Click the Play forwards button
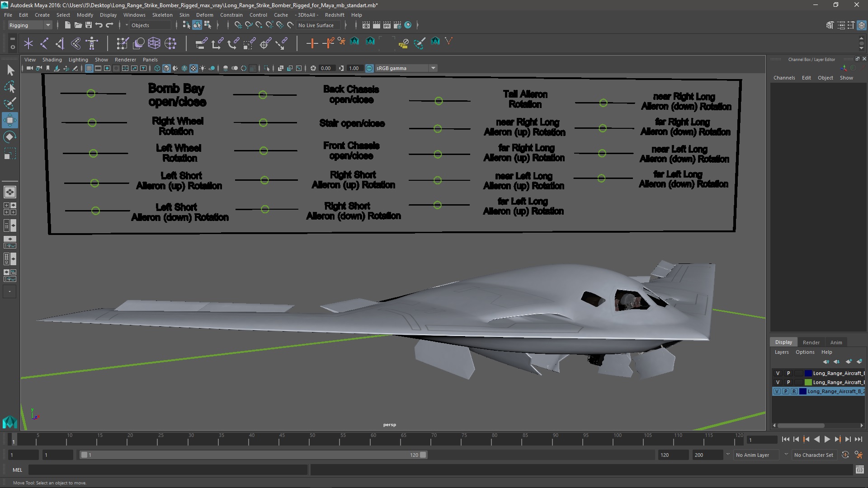This screenshot has height=488, width=868. click(x=827, y=439)
